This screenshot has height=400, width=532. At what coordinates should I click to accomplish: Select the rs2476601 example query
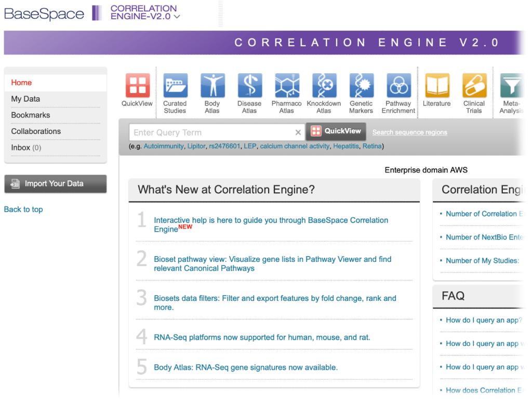(224, 146)
